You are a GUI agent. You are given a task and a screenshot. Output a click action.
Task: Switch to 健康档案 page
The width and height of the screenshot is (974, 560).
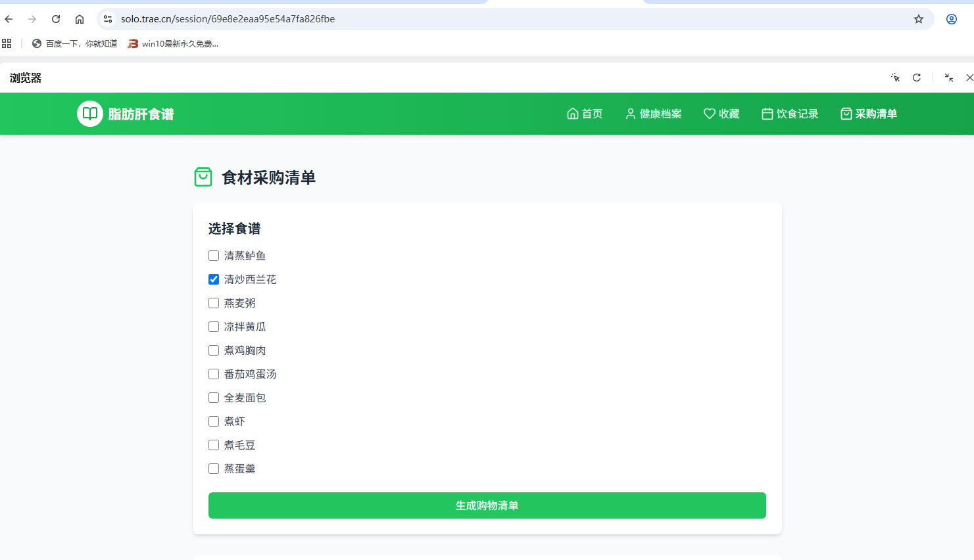pos(653,114)
